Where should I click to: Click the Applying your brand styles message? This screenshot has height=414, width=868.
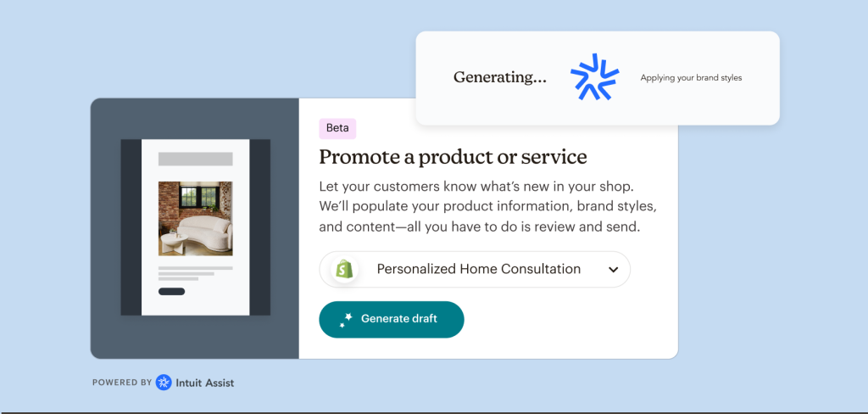tap(691, 78)
